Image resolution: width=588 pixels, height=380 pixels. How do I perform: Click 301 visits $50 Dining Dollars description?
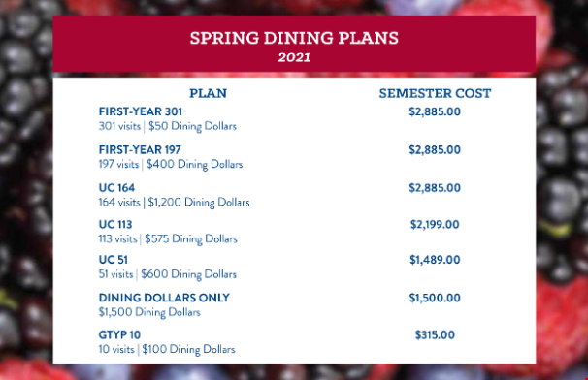pos(168,126)
